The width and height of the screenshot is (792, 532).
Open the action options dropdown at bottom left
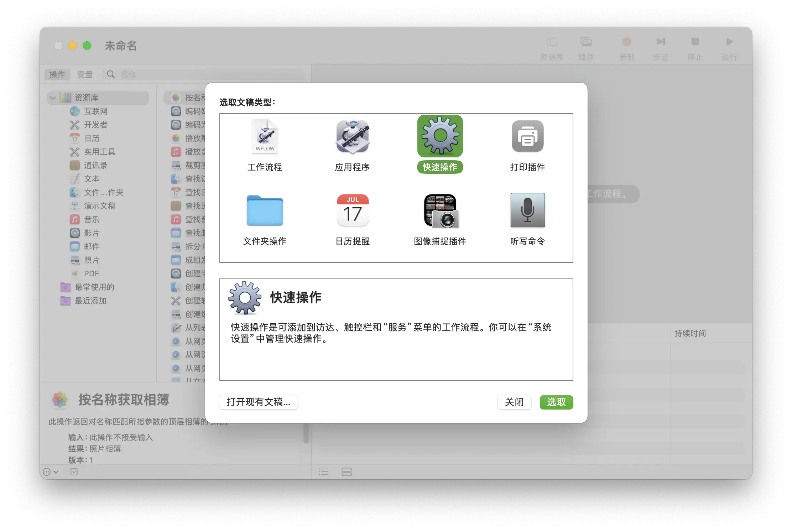(x=49, y=471)
